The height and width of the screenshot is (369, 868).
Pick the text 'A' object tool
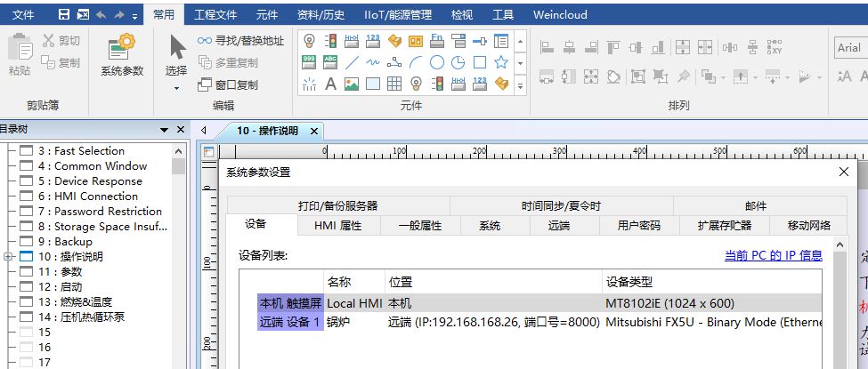(330, 84)
